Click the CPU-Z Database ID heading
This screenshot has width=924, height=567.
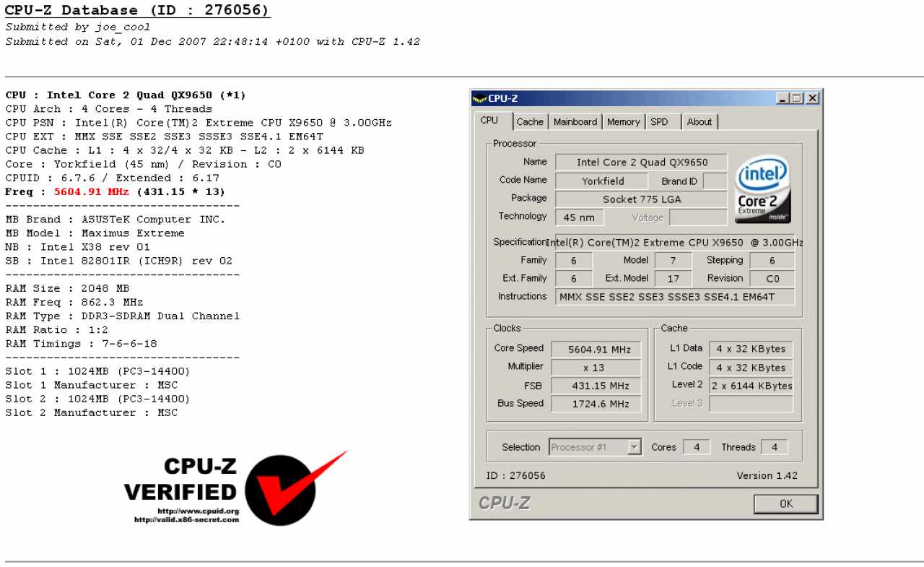point(138,11)
